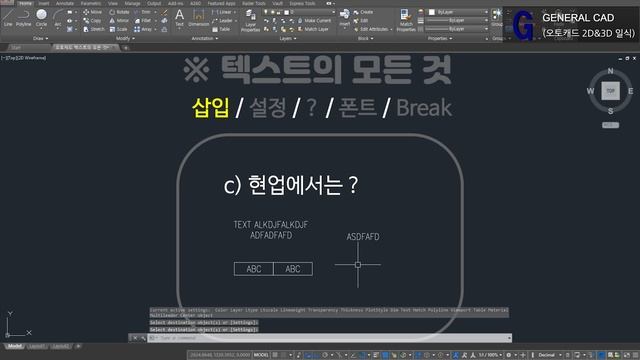This screenshot has height=360, width=640.
Task: Click the Erase icon in Modify panel
Action: 164,12
